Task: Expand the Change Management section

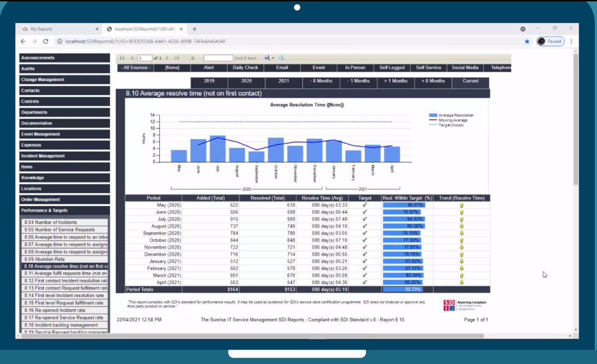Action: pyautogui.click(x=65, y=80)
